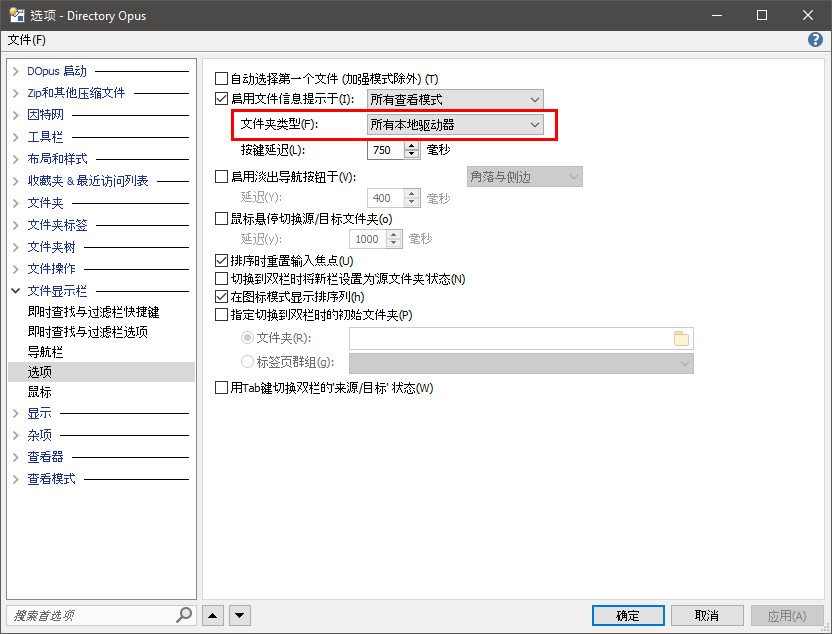This screenshot has width=832, height=634.
Task: Open the 文件(F) menu
Action: 27,40
